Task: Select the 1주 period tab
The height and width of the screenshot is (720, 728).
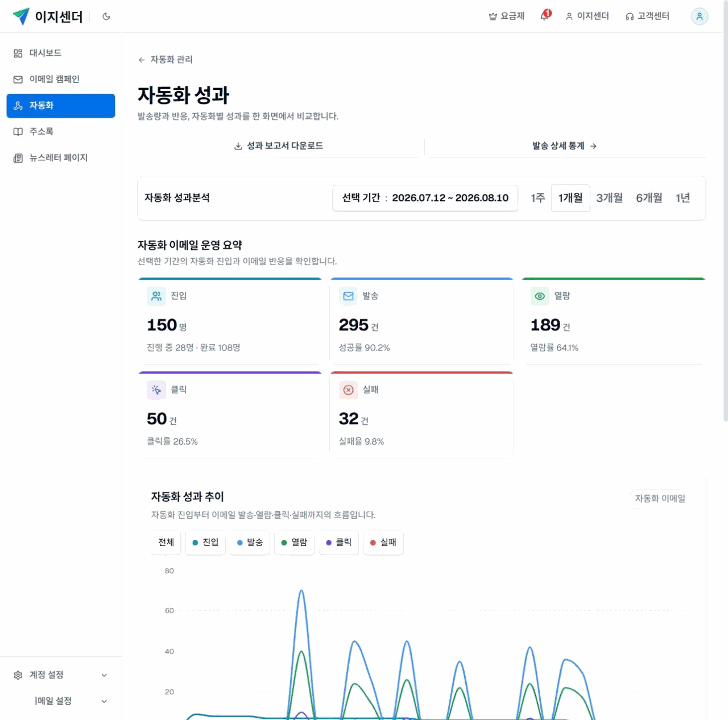Action: click(x=538, y=198)
